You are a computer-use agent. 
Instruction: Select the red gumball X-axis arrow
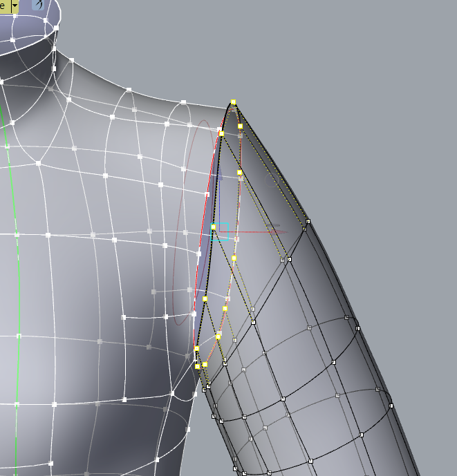click(x=279, y=232)
